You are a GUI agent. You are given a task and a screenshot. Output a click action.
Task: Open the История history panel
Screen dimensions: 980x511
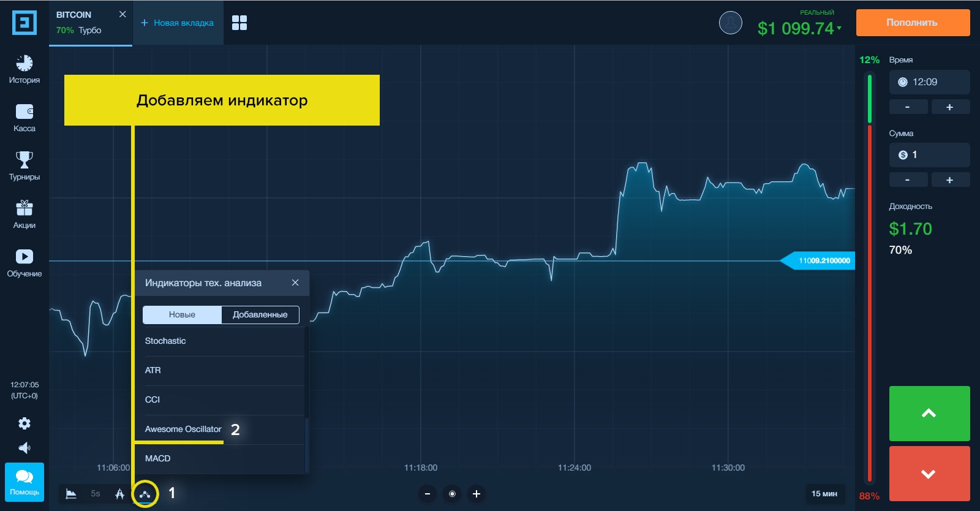coord(24,69)
